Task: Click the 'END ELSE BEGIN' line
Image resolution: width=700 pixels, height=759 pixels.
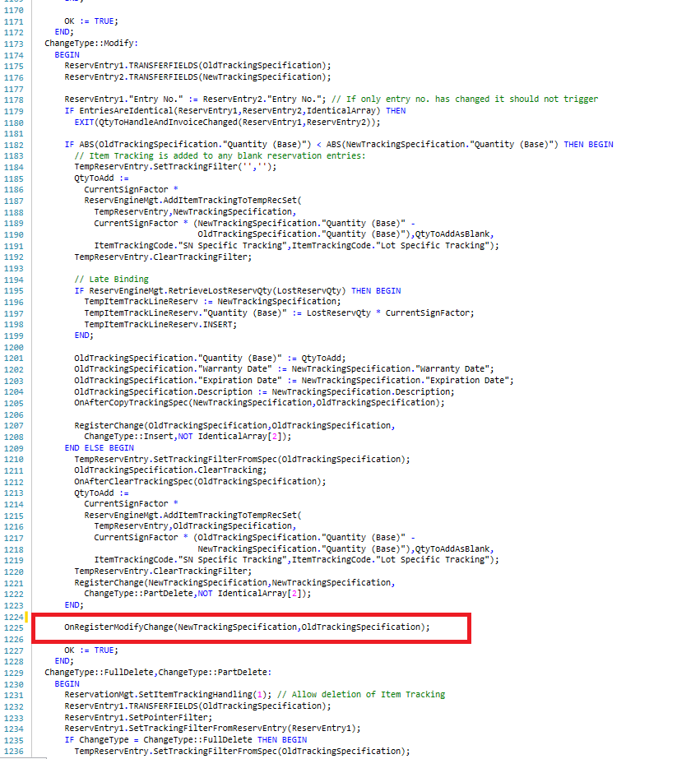Action: click(x=100, y=448)
